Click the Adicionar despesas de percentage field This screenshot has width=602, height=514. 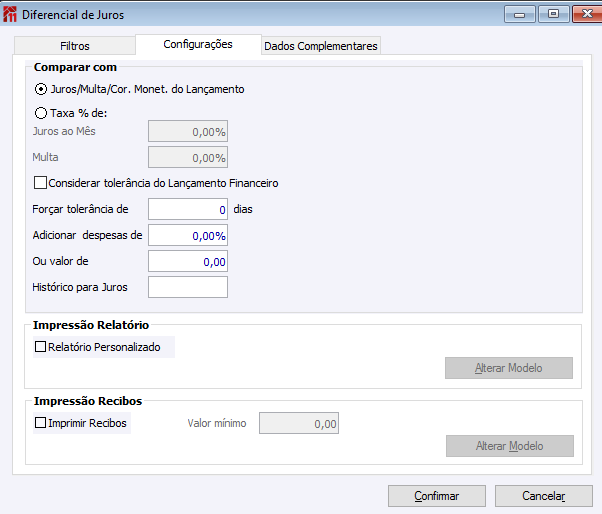(188, 235)
